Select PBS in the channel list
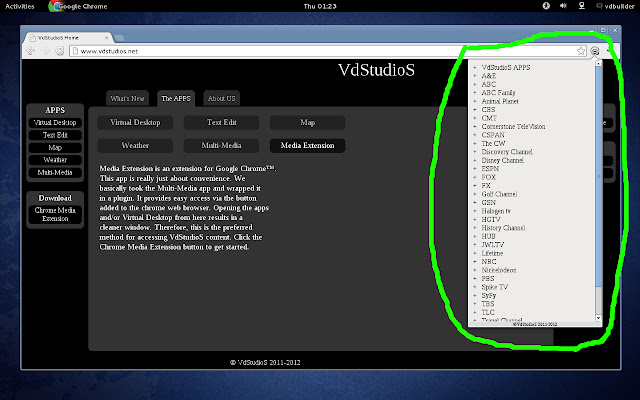640x400 pixels. 488,278
